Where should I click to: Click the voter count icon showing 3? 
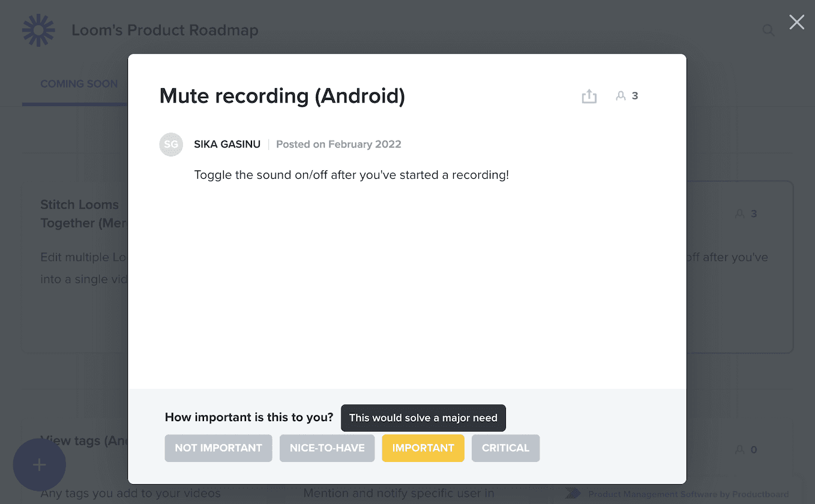tap(627, 96)
